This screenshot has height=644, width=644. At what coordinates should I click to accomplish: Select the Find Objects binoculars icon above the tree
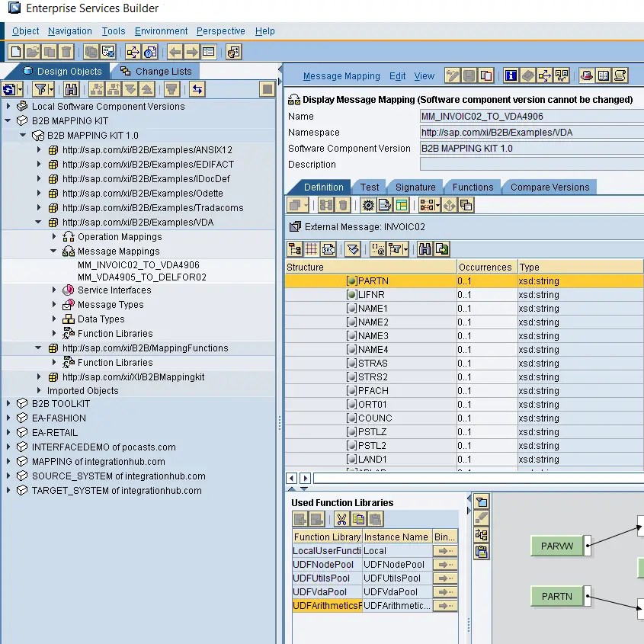tap(71, 89)
